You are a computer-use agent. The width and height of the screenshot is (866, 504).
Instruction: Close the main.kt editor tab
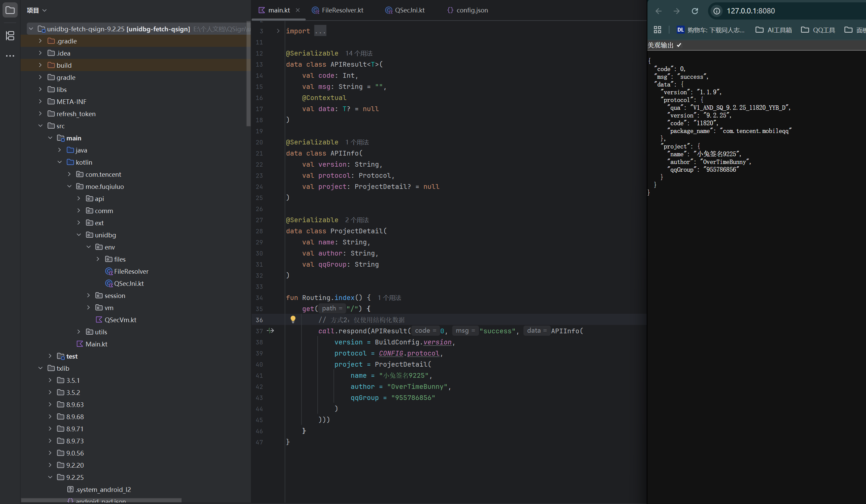pos(298,10)
